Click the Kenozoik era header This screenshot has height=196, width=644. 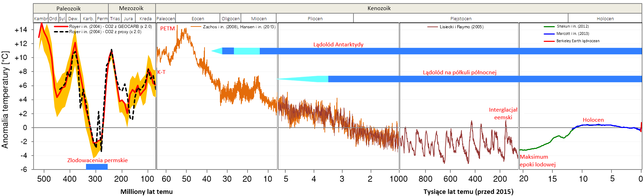[x=379, y=8]
